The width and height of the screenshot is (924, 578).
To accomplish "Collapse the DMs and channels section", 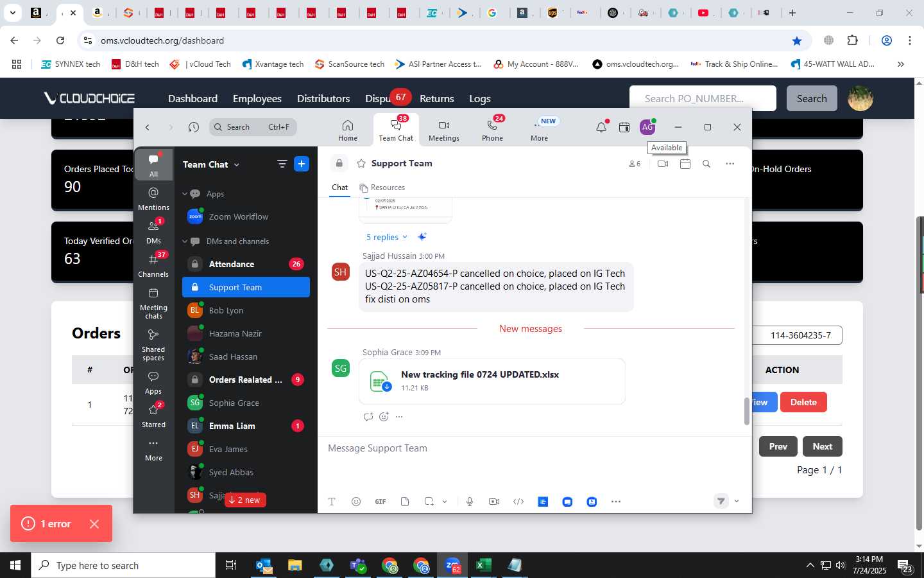I will [x=185, y=241].
